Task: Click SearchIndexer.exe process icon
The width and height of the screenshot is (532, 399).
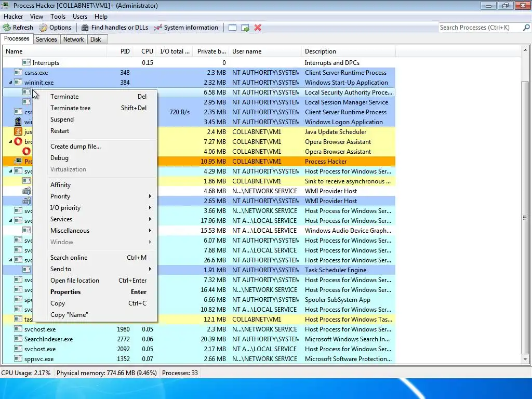Action: click(18, 339)
